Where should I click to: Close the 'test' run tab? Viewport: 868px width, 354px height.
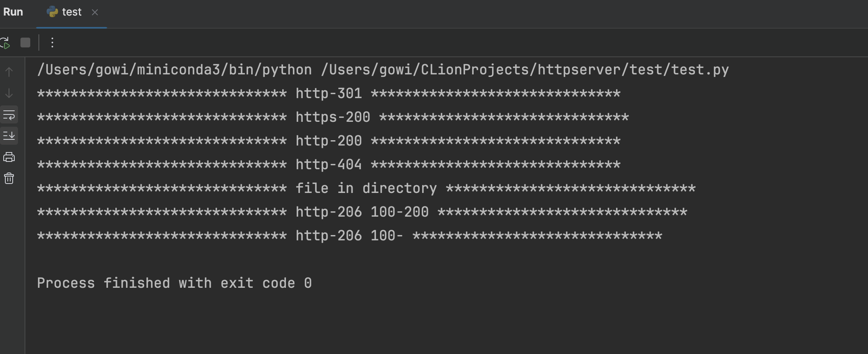[95, 12]
